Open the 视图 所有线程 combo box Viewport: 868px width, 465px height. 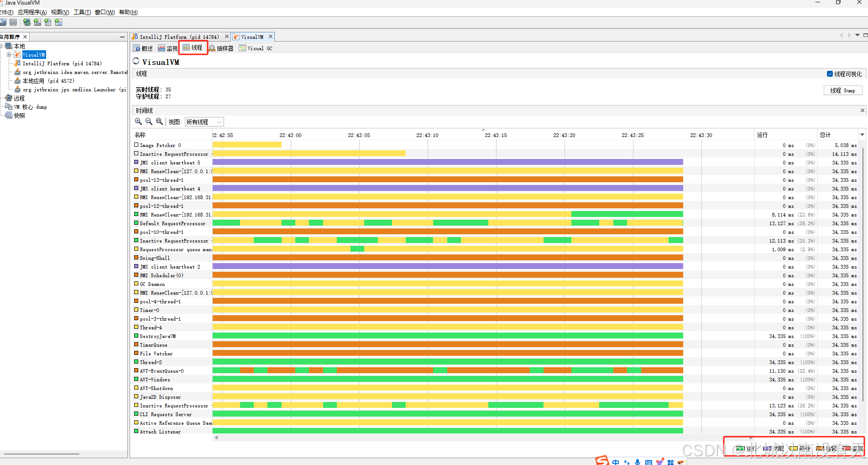[204, 122]
